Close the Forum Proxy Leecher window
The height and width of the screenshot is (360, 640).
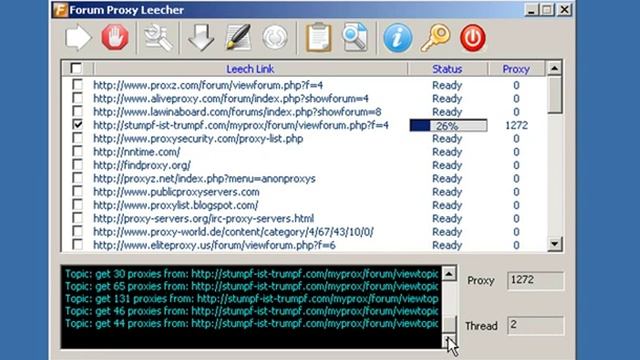pyautogui.click(x=564, y=10)
